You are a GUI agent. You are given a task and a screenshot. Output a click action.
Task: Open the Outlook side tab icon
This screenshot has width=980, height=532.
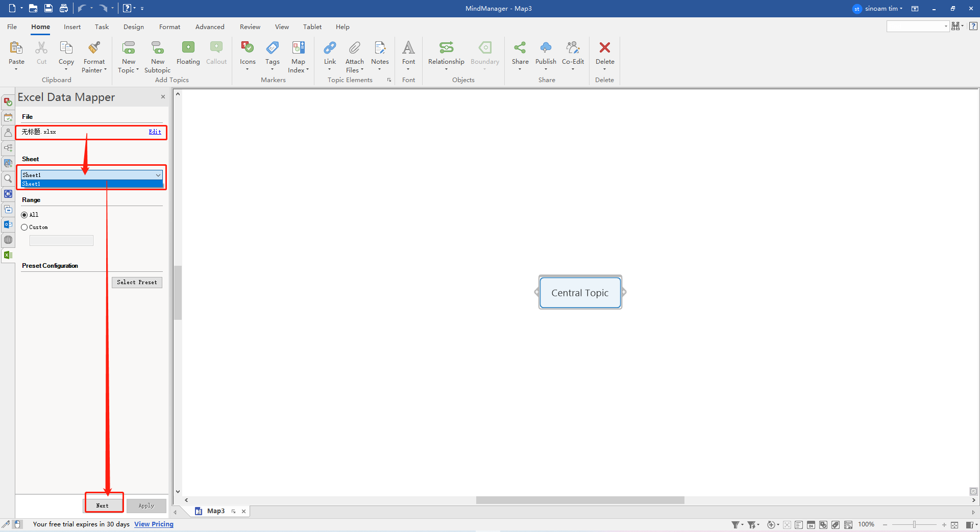[8, 224]
